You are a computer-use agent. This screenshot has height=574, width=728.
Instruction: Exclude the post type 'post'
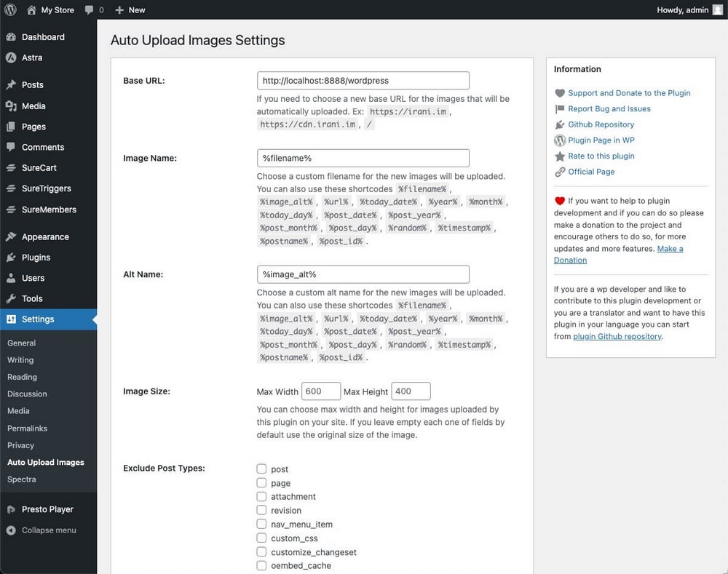pyautogui.click(x=261, y=469)
